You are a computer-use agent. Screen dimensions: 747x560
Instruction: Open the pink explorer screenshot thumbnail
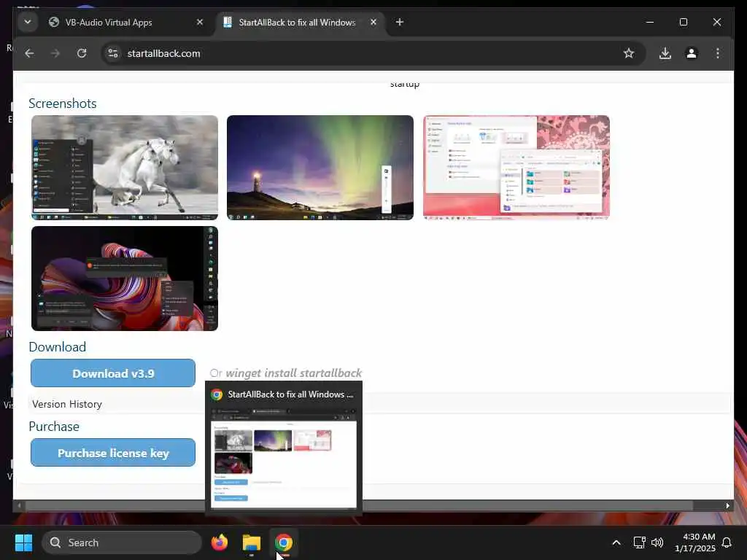pyautogui.click(x=516, y=168)
